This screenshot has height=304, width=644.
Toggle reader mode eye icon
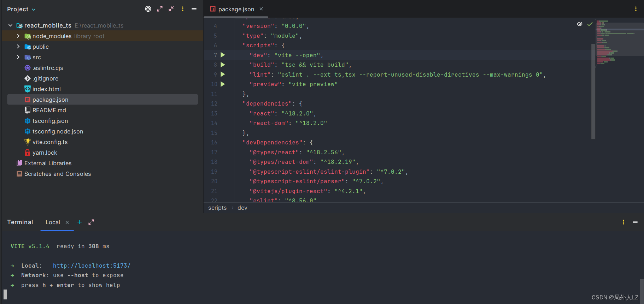tap(580, 24)
